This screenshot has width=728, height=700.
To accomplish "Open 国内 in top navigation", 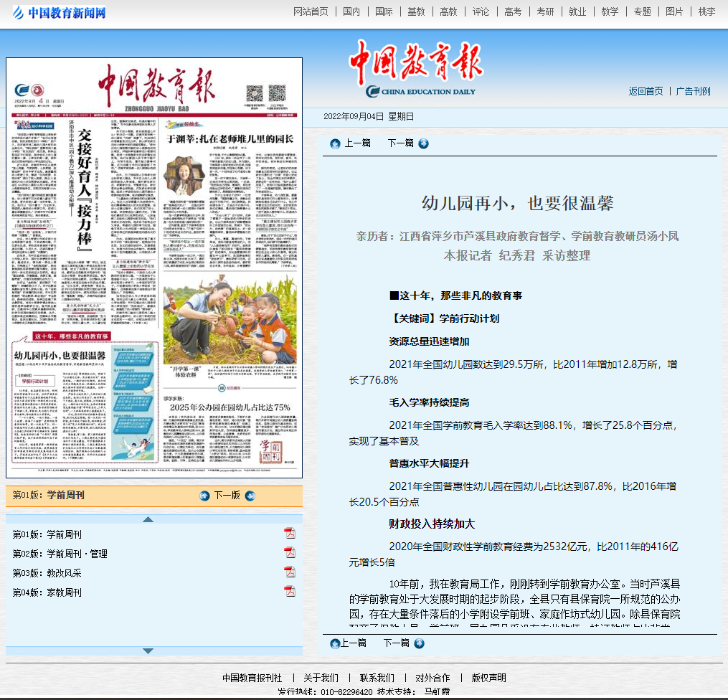I will (x=351, y=11).
